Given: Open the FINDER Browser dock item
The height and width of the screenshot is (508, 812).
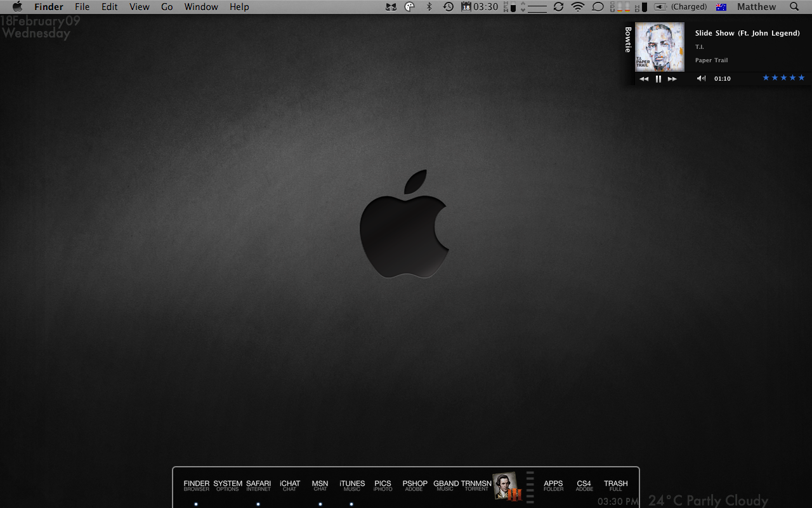Looking at the screenshot, I should pyautogui.click(x=196, y=486).
